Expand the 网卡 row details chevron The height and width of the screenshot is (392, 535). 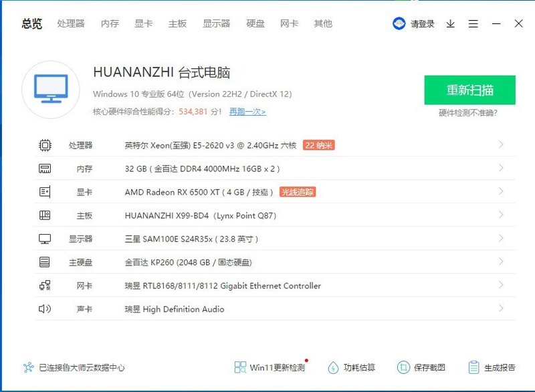pos(502,286)
